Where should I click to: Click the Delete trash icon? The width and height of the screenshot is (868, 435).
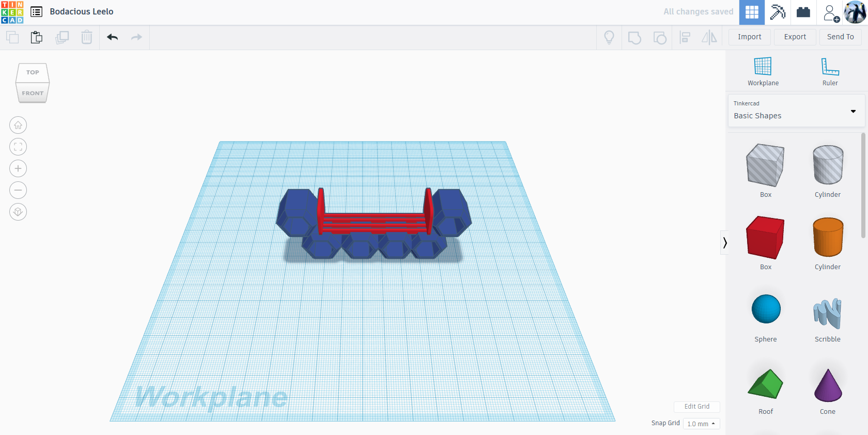point(87,37)
